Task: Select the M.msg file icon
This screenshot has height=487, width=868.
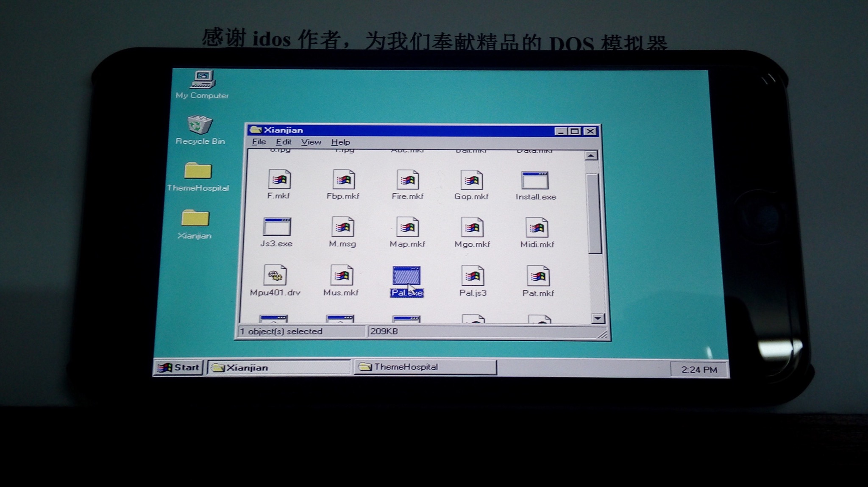Action: tap(343, 227)
